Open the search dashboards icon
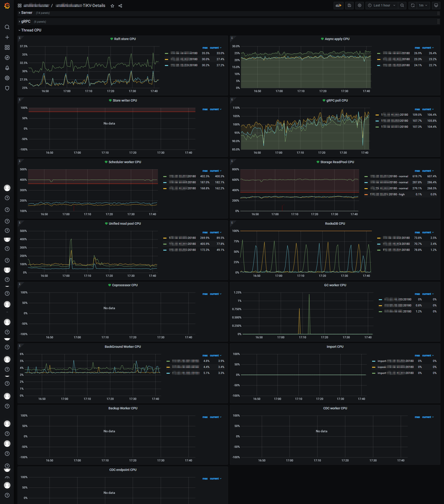 coord(7,27)
